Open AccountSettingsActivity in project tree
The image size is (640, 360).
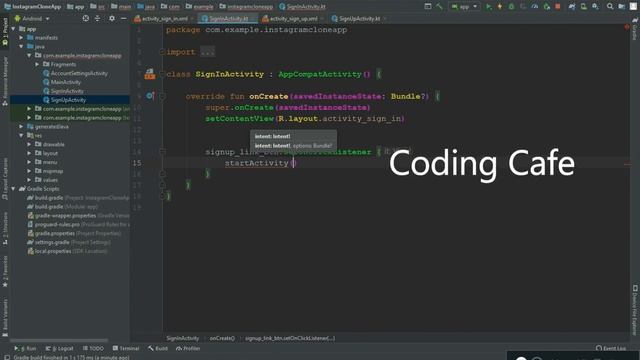[76, 73]
